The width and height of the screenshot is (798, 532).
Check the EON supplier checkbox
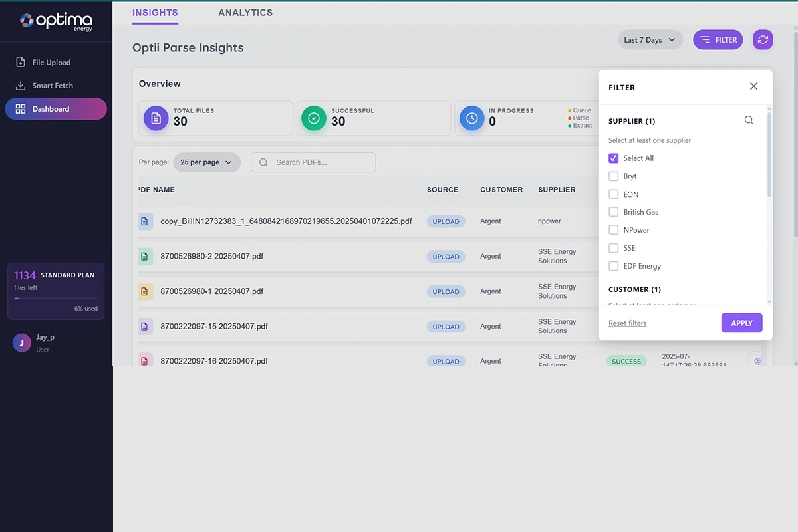pyautogui.click(x=614, y=194)
